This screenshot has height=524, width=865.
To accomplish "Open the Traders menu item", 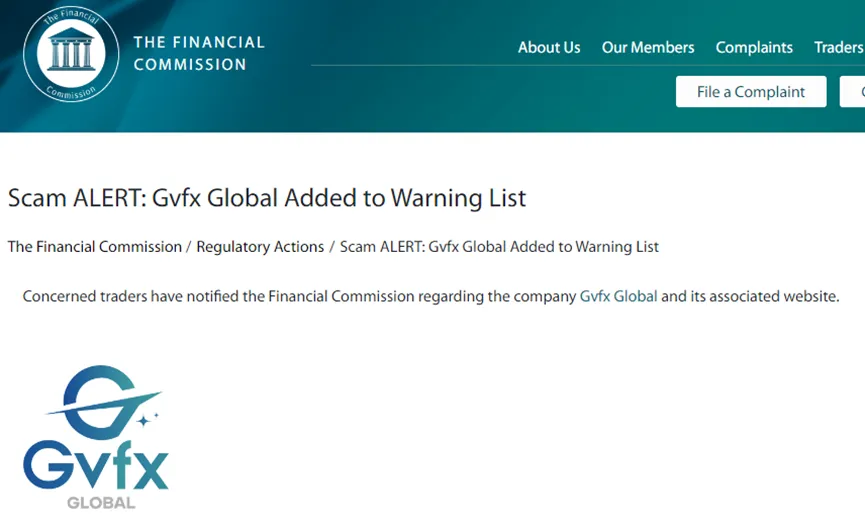I will (x=839, y=47).
